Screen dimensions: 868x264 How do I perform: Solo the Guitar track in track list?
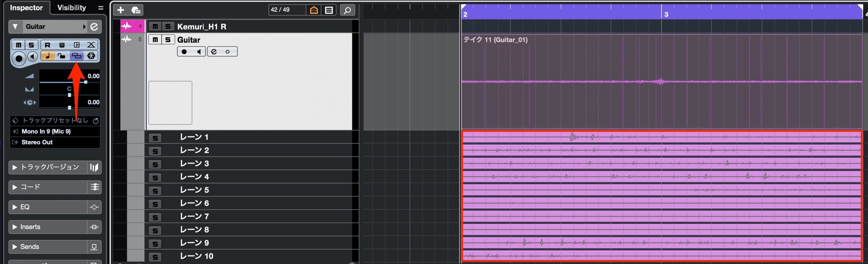pyautogui.click(x=168, y=40)
